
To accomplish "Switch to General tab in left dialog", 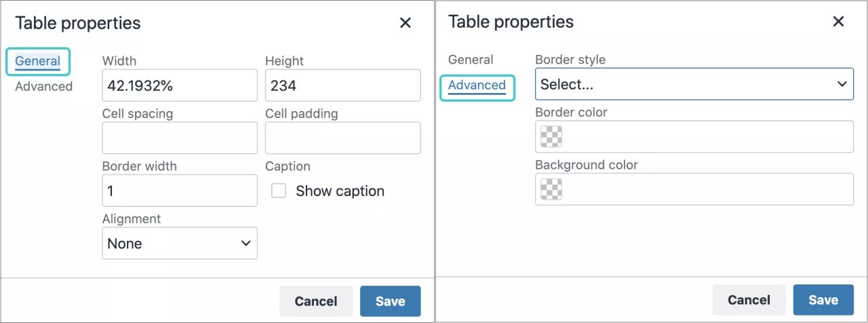I will (38, 61).
